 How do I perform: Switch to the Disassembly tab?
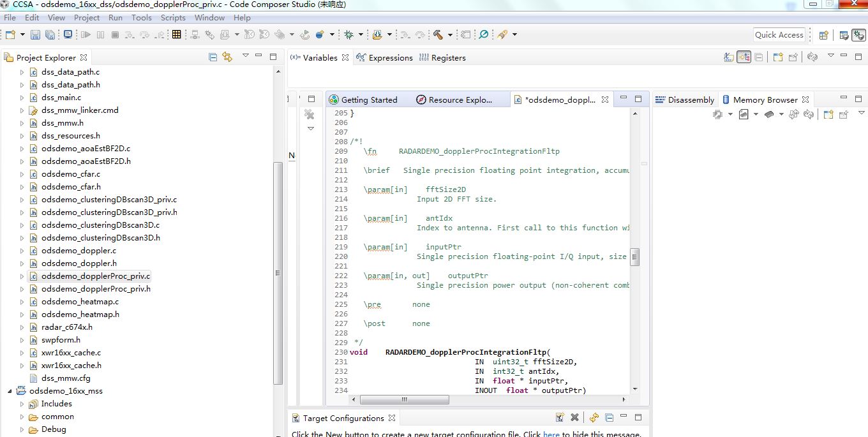pyautogui.click(x=691, y=100)
